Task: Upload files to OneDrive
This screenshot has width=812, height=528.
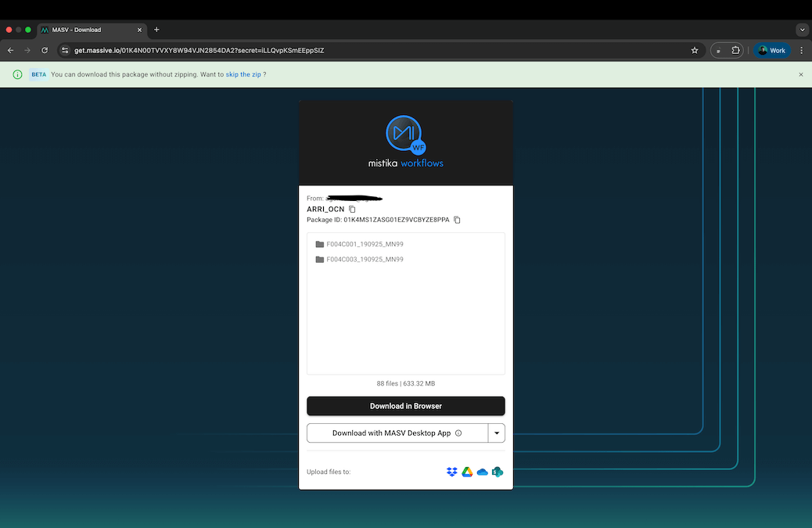Action: (483, 472)
